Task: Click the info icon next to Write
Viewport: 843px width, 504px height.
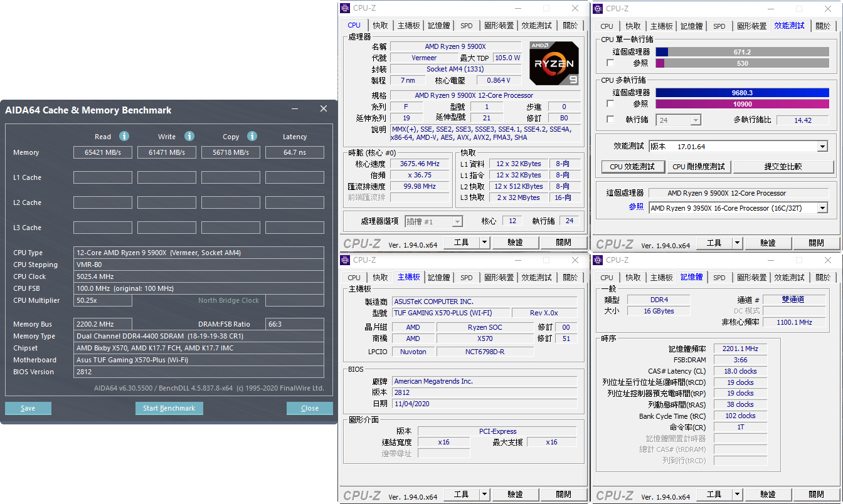Action: tap(189, 136)
